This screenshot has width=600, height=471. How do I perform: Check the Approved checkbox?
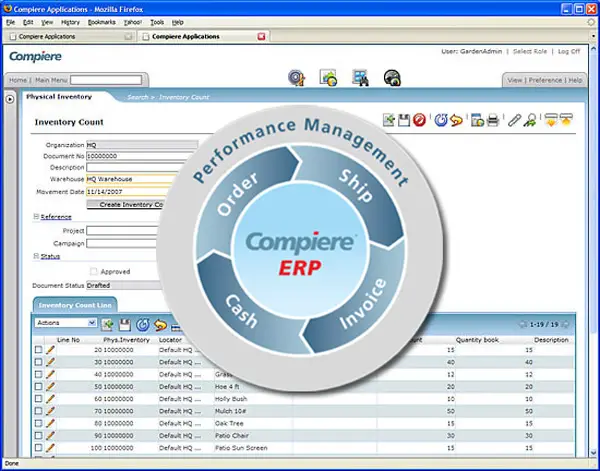tap(94, 271)
